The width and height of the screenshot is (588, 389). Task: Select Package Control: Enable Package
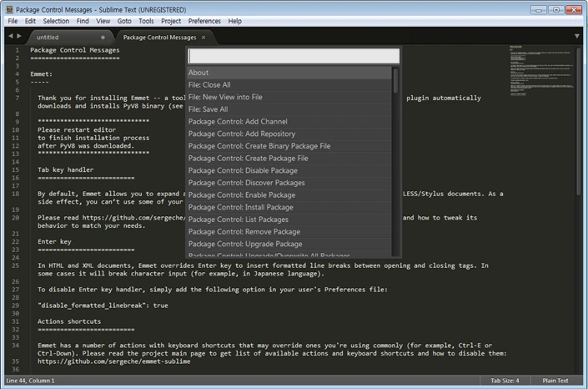click(x=289, y=195)
